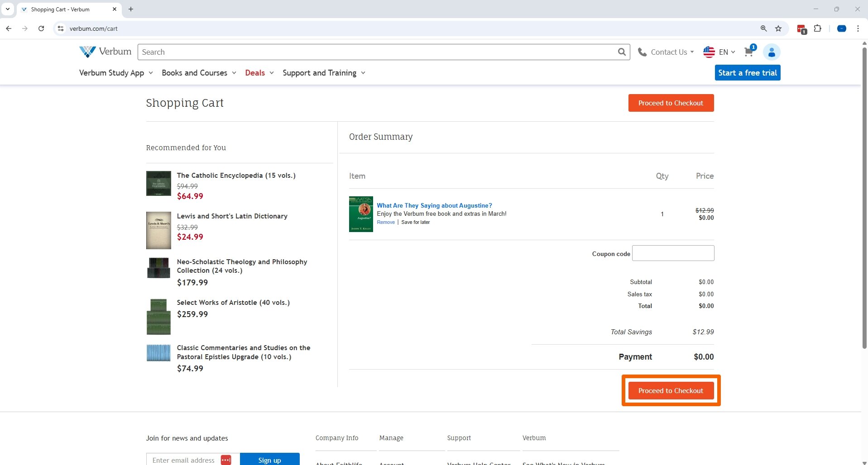Bookmark this page with star icon
Image resolution: width=868 pixels, height=465 pixels.
coord(778,28)
